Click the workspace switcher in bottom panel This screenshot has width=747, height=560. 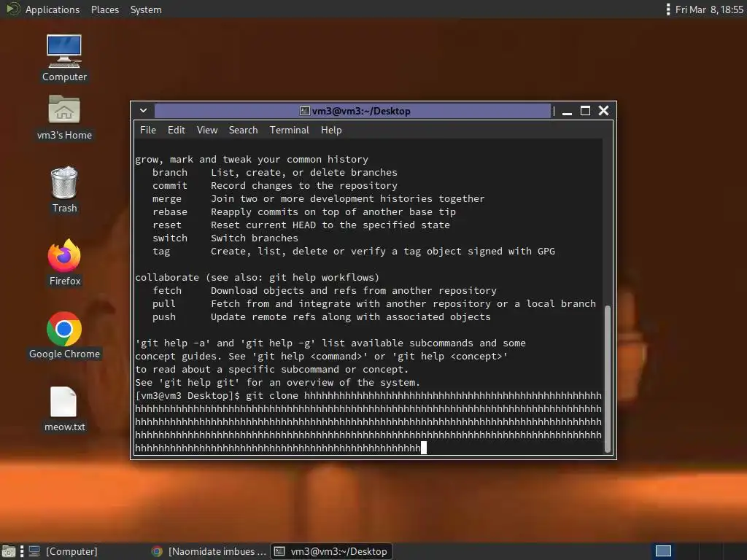[662, 551]
